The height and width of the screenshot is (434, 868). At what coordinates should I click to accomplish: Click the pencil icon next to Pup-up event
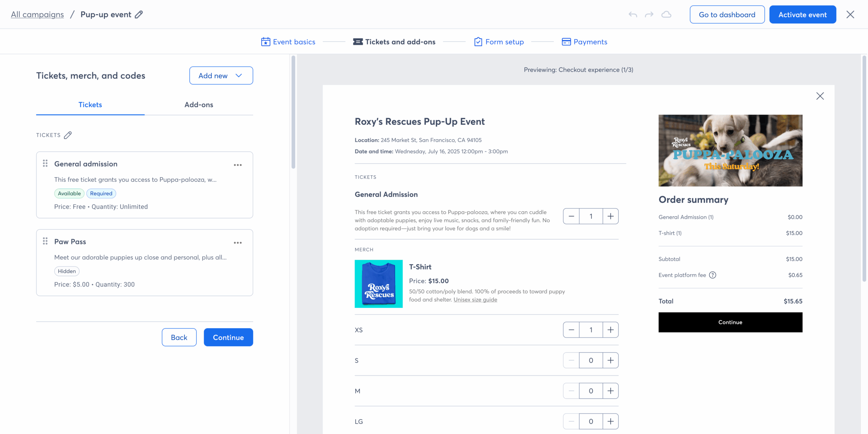coord(139,15)
